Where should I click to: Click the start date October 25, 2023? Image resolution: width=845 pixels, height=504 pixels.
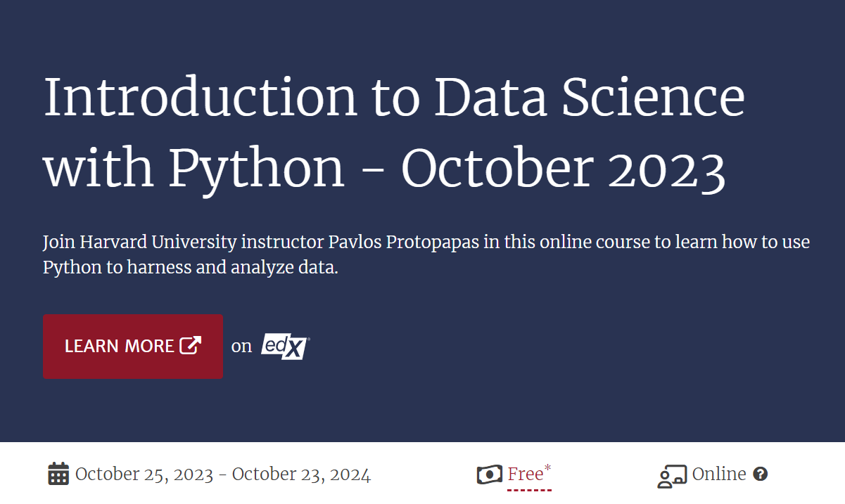coord(144,474)
